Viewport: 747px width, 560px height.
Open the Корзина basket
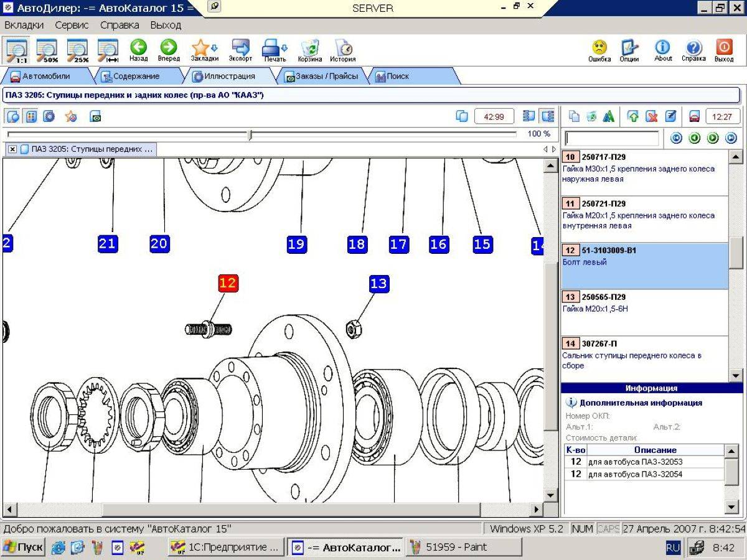tap(310, 50)
